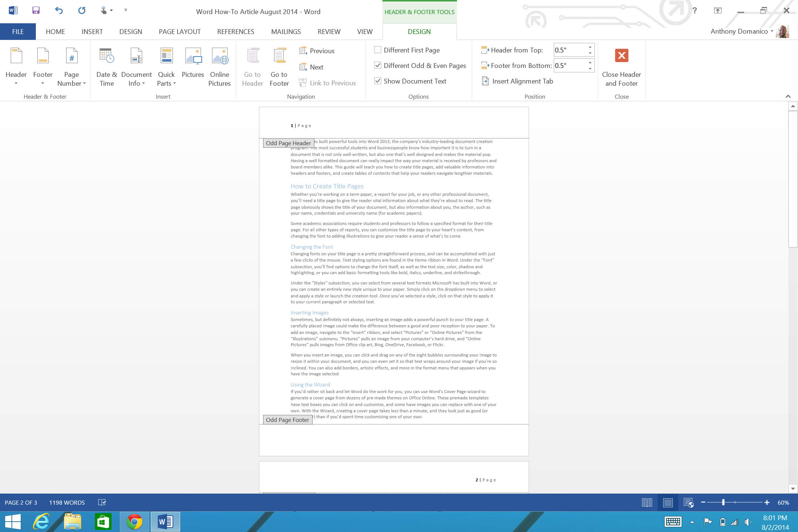Click the Save icon in quick access toolbar
This screenshot has width=798, height=532.
tap(36, 11)
